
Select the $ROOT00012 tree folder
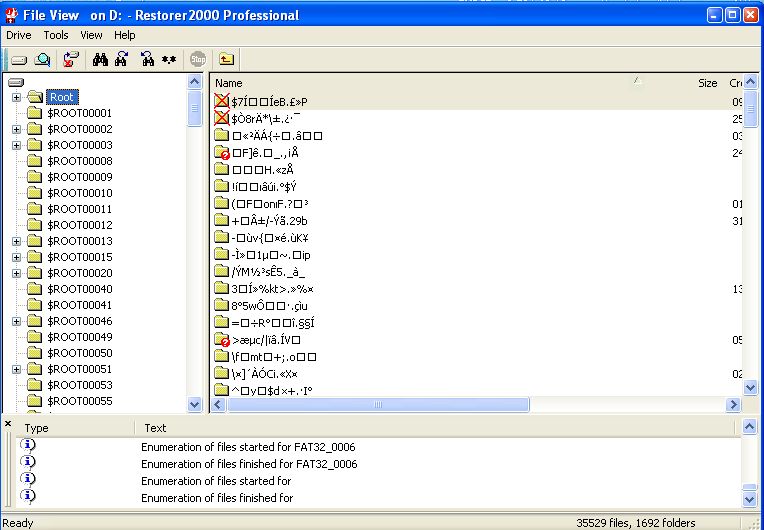click(x=80, y=225)
